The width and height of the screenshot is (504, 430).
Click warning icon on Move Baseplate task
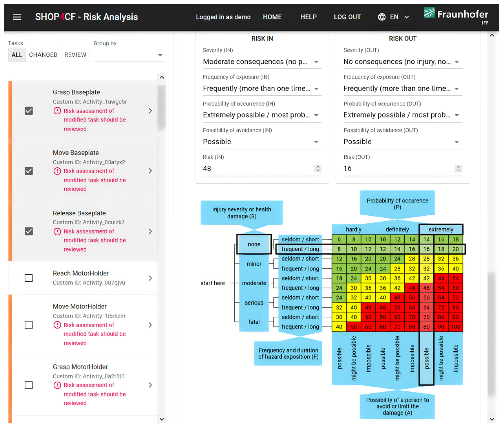[57, 171]
